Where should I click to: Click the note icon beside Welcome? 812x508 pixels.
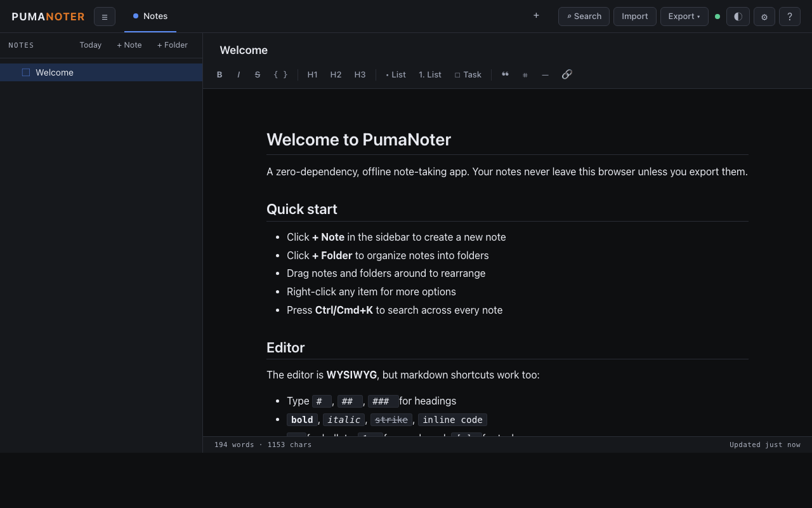point(26,72)
